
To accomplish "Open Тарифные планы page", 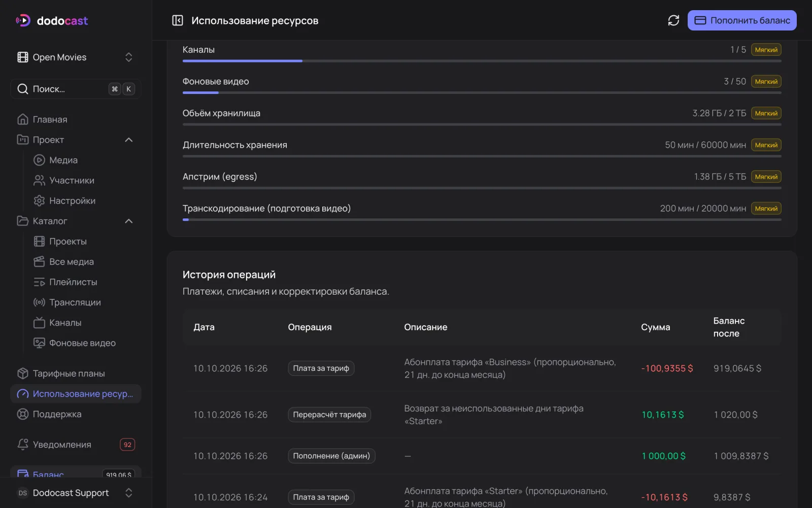I will coord(76,373).
